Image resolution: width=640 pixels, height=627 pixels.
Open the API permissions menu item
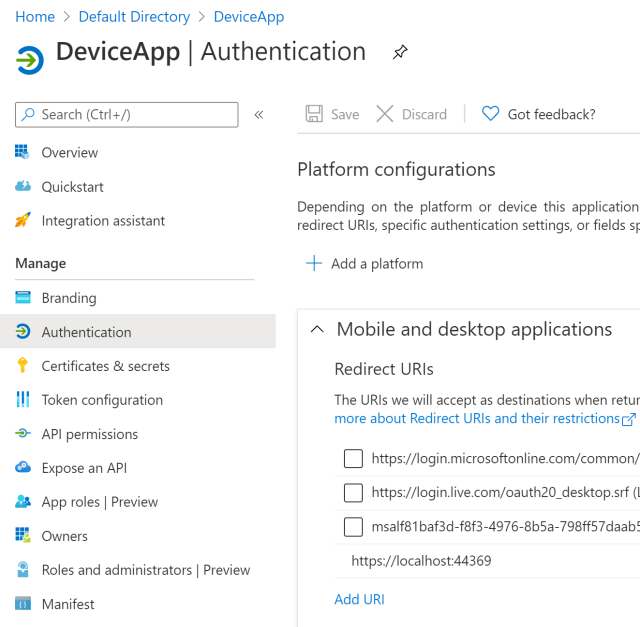(89, 434)
